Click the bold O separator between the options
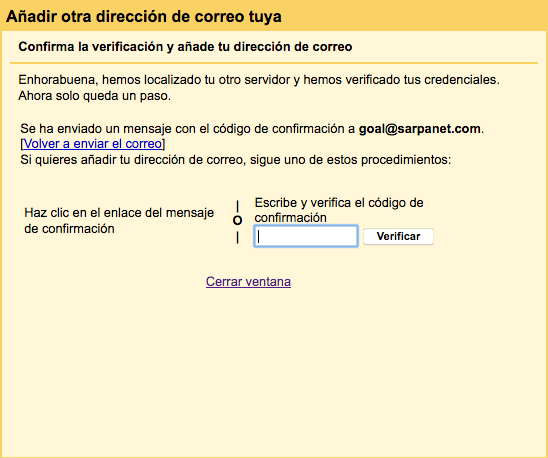 point(237,220)
